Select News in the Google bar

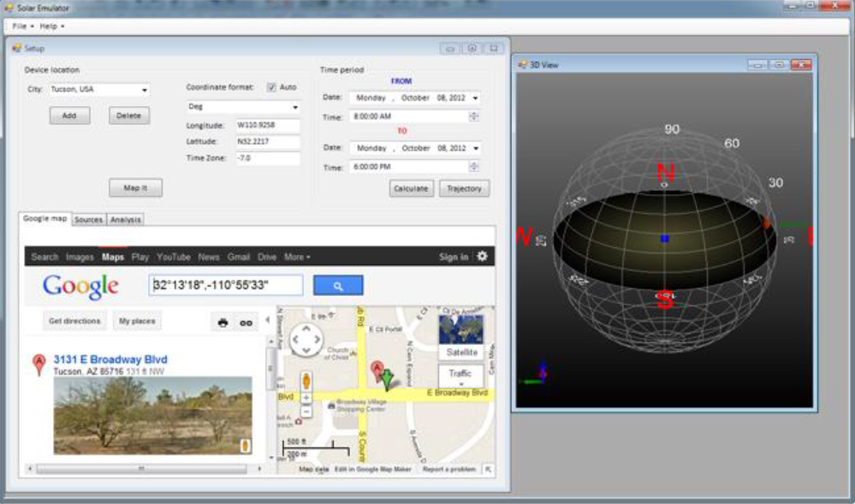point(209,257)
